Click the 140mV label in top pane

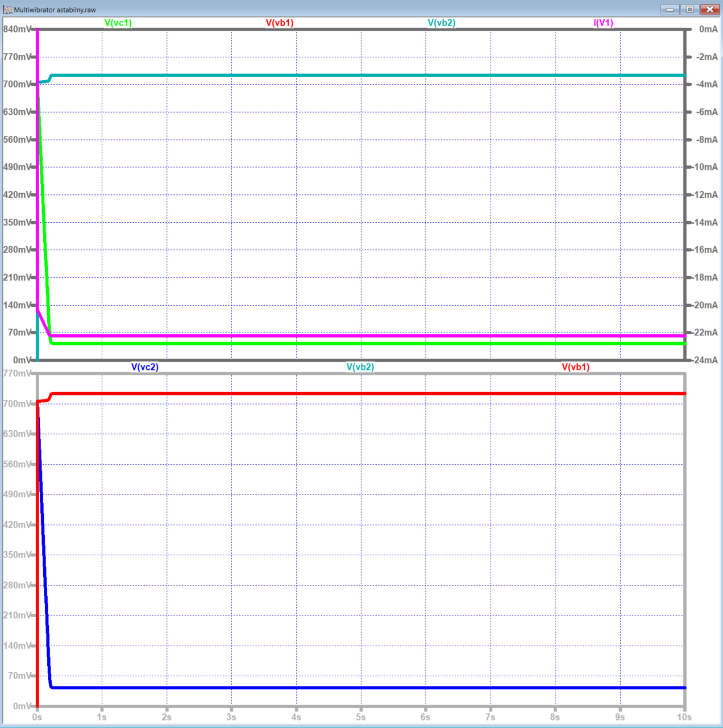coord(17,305)
